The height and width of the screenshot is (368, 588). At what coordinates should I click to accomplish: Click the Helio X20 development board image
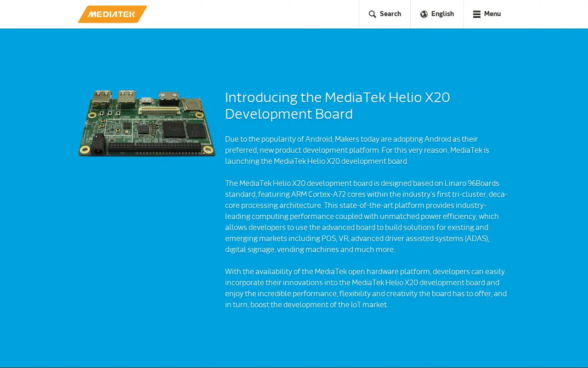click(x=147, y=123)
